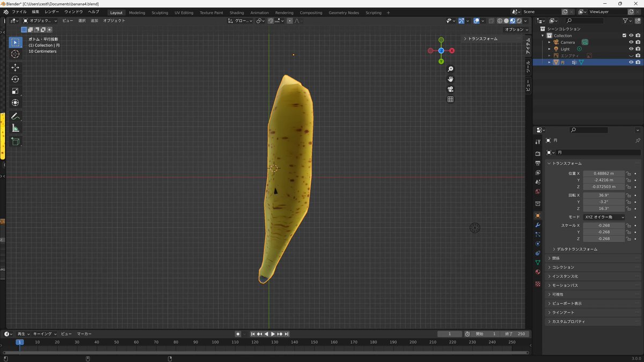The width and height of the screenshot is (644, 362).
Task: Select the Cursor tool in the viewport toolbar
Action: 15,54
